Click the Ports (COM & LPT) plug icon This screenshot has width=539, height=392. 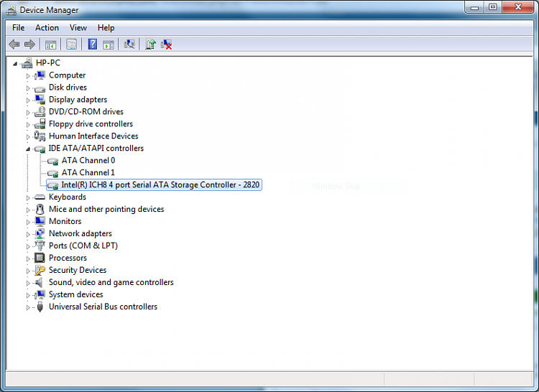pos(40,246)
